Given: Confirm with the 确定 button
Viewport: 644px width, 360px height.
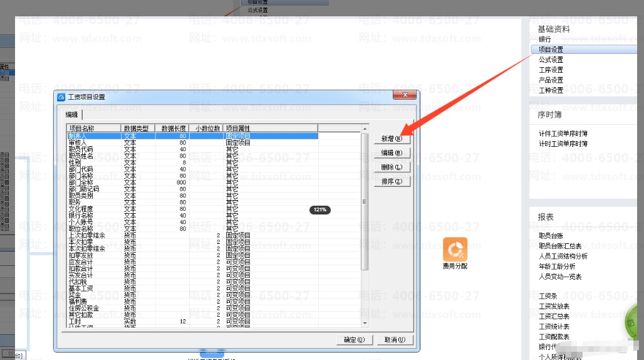Looking at the screenshot, I should coord(354,340).
